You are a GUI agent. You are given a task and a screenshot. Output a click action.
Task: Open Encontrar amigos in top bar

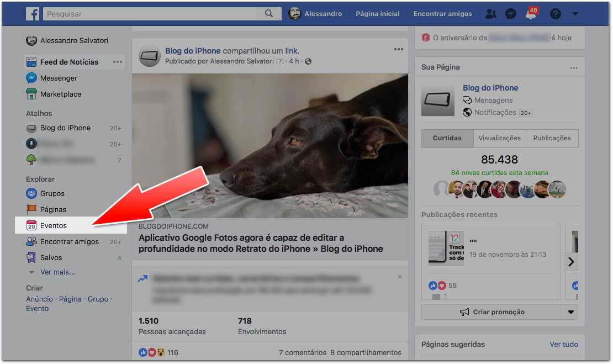(442, 14)
